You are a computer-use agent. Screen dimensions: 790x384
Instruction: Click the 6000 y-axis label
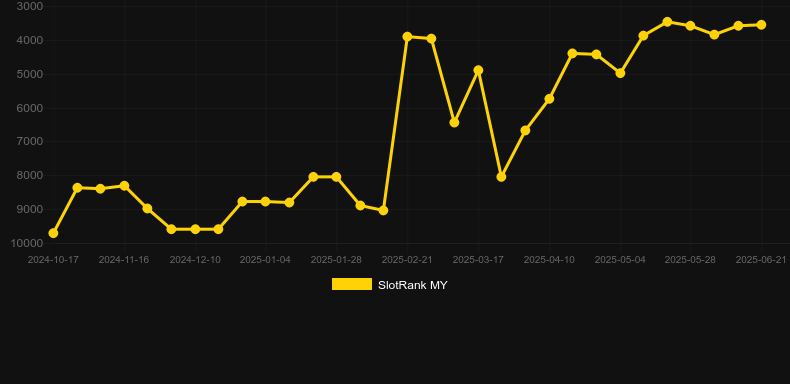coord(30,108)
